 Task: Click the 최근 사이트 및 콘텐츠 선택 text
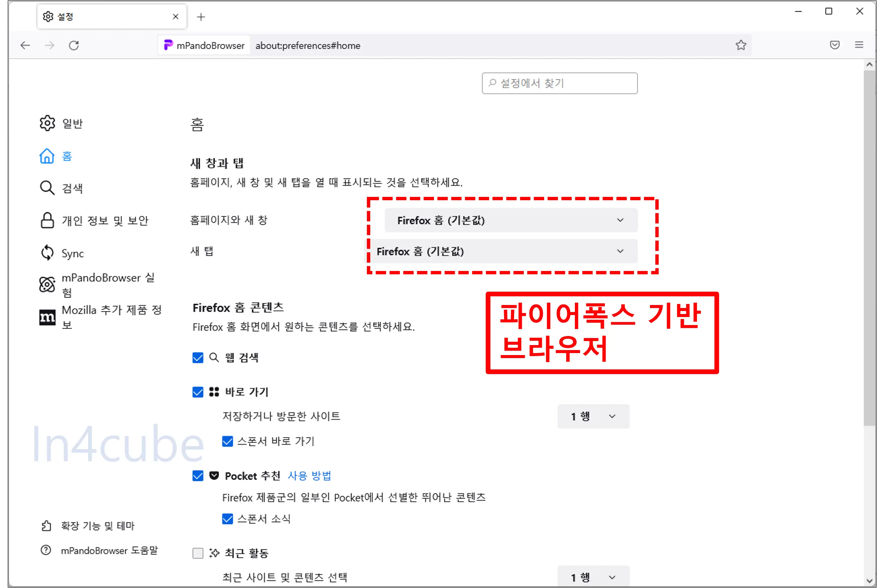click(x=285, y=577)
